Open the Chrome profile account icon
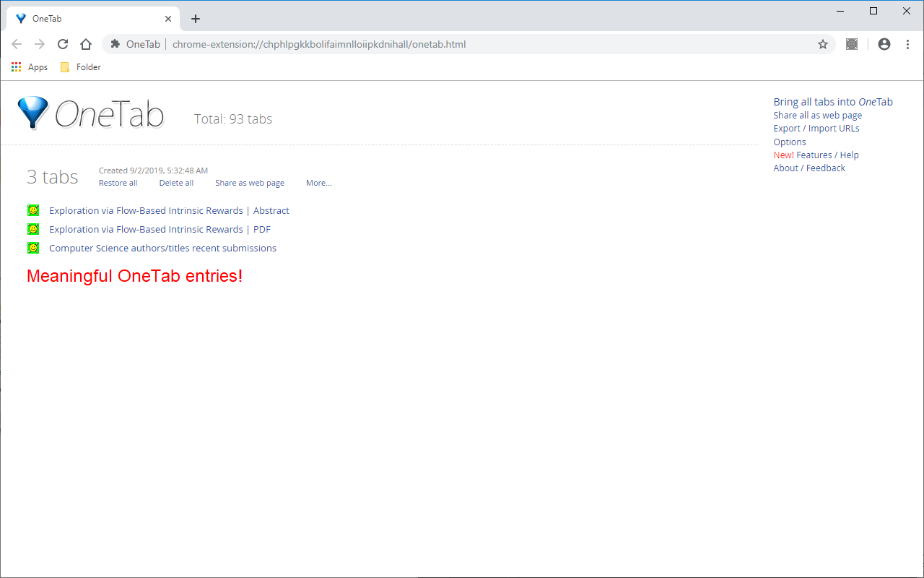Screen dimensions: 924x578 (884, 44)
